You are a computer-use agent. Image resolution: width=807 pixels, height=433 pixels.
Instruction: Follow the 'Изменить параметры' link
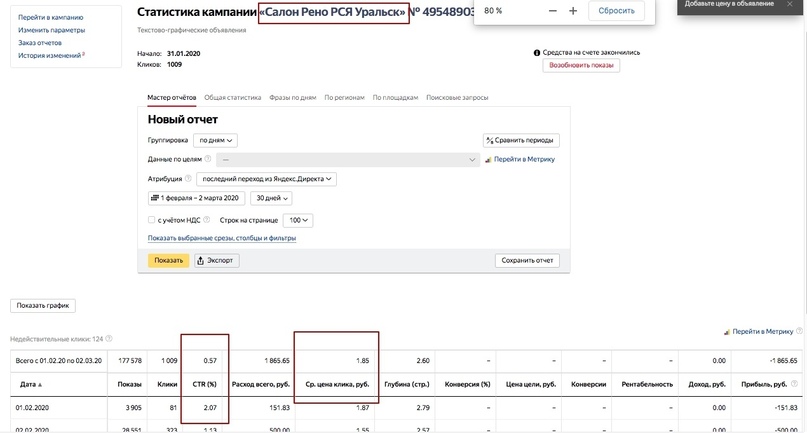coord(51,30)
